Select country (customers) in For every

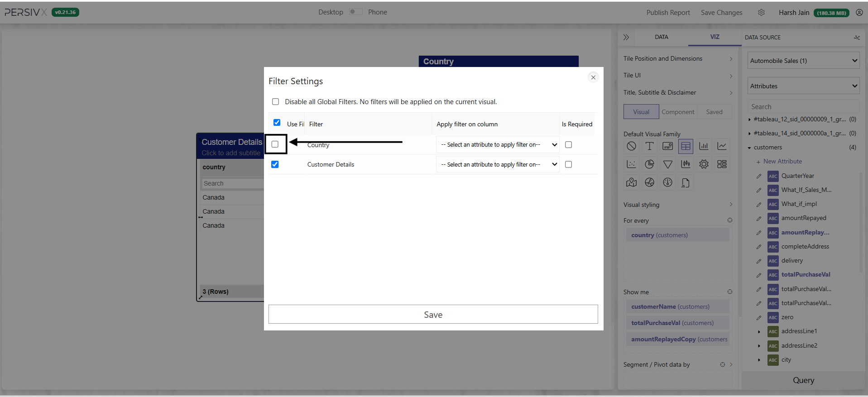pos(677,235)
